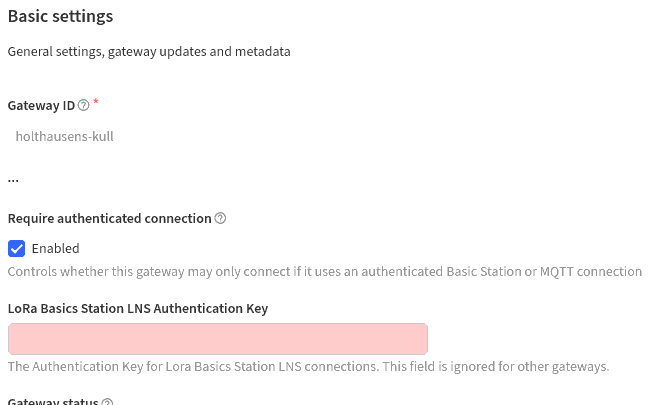
Task: Click help icon beside Require authenticated connection
Action: [220, 218]
